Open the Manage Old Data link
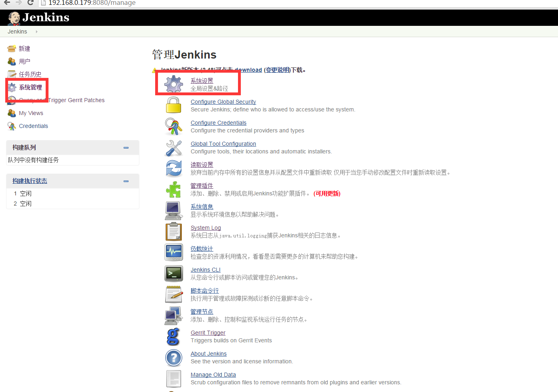 213,375
